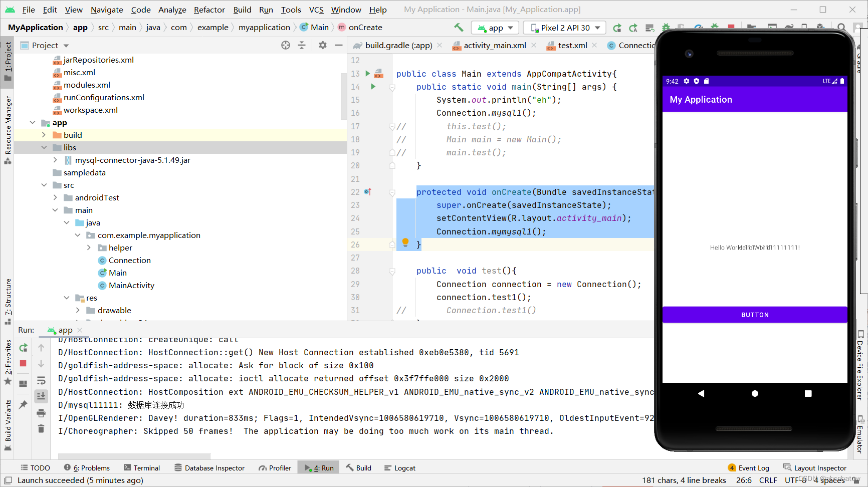Click Rerun app icon in main toolbar
Viewport: 868px width, 487px height.
(x=617, y=28)
